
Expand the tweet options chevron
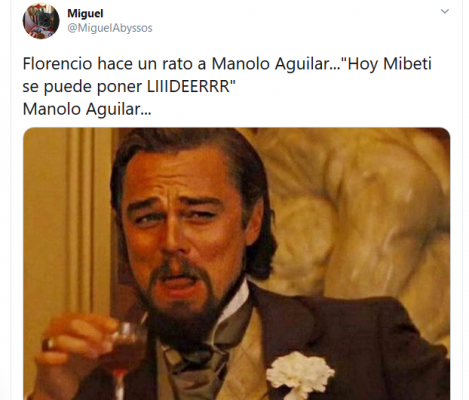click(x=445, y=11)
